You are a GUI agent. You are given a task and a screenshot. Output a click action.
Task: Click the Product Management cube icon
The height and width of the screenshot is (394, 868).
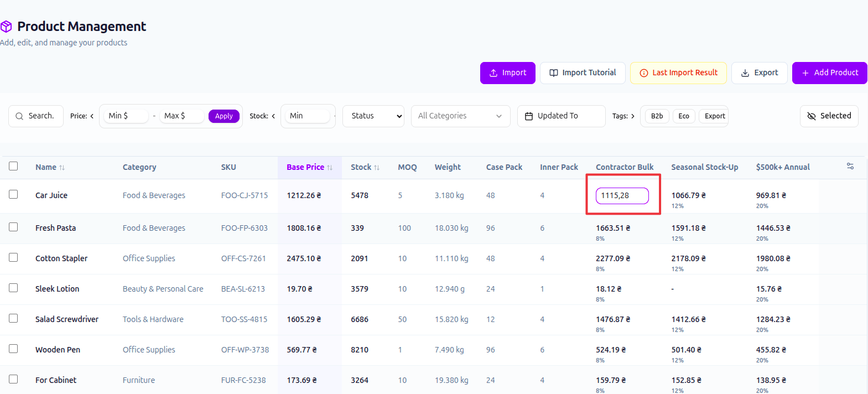6,27
